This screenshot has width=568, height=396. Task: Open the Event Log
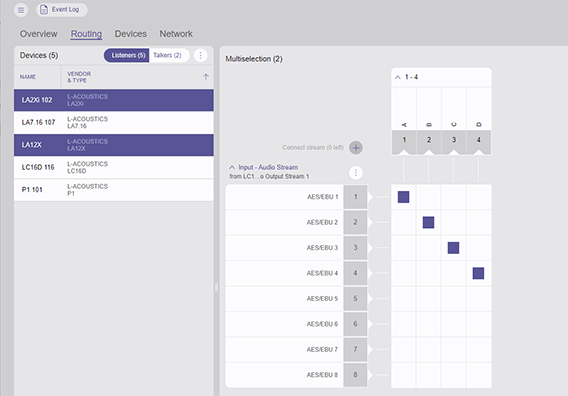(62, 10)
